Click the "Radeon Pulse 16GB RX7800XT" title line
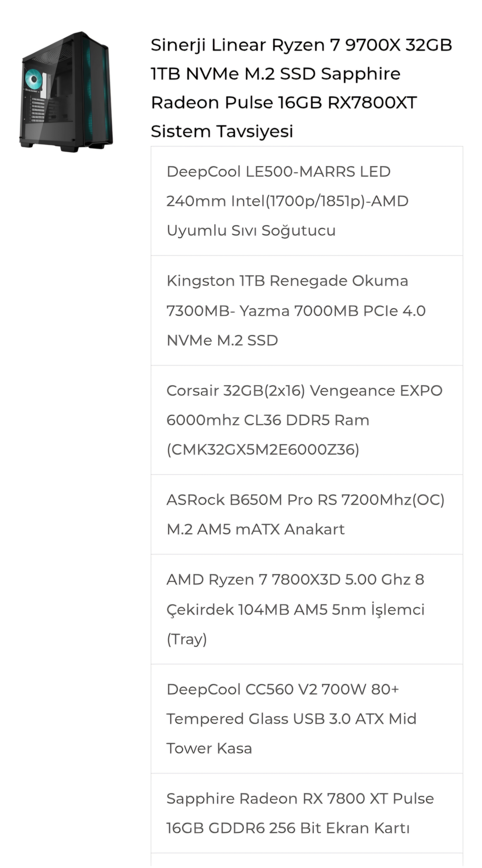Image resolution: width=482 pixels, height=868 pixels. point(284,102)
